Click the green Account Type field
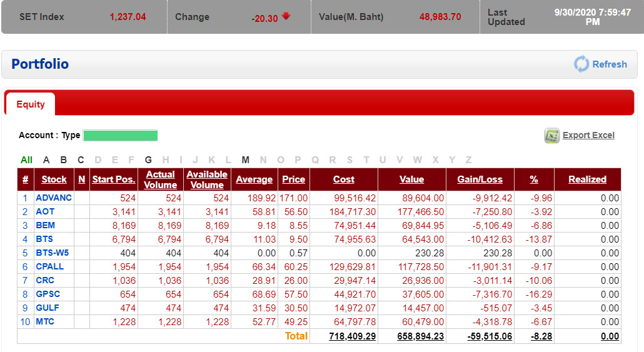The width and height of the screenshot is (644, 352). pyautogui.click(x=120, y=135)
